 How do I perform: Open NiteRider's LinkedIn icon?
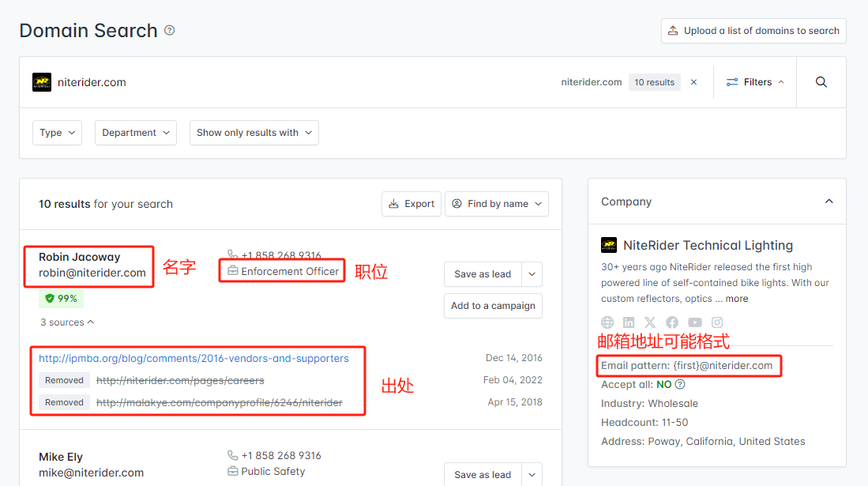(629, 322)
